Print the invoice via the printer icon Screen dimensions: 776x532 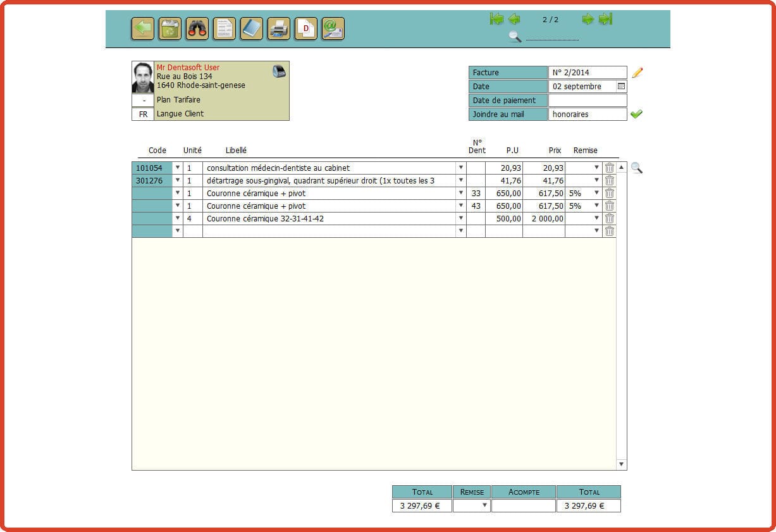click(x=278, y=28)
